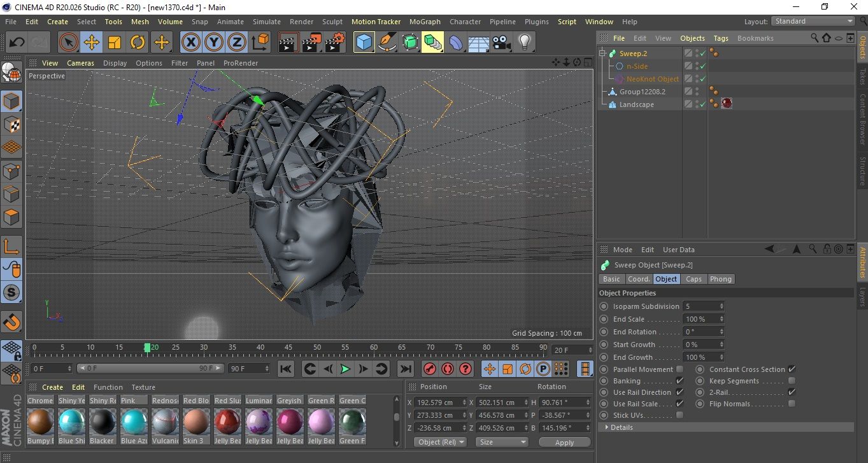868x463 pixels.
Task: Click the Apply button
Action: [x=564, y=442]
